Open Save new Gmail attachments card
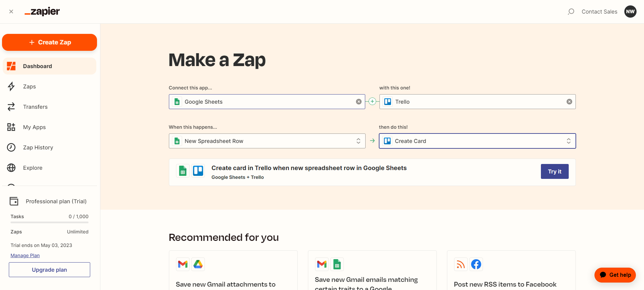This screenshot has height=290, width=644. point(233,270)
